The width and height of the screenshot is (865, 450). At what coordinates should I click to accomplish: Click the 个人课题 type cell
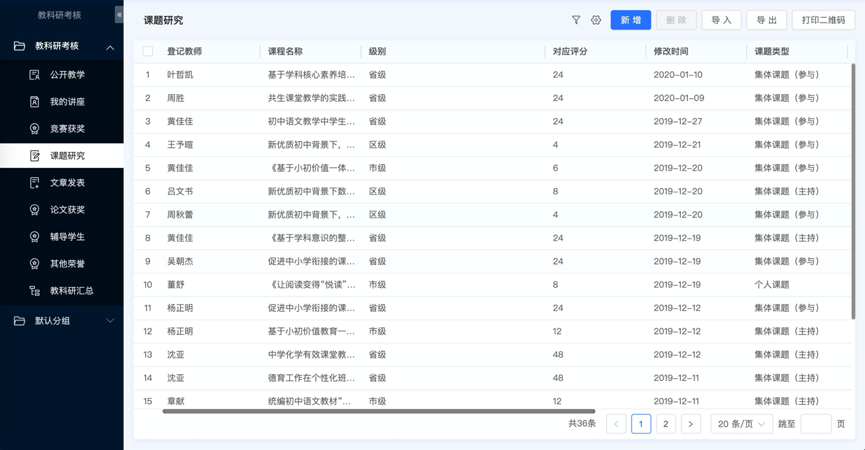(772, 285)
